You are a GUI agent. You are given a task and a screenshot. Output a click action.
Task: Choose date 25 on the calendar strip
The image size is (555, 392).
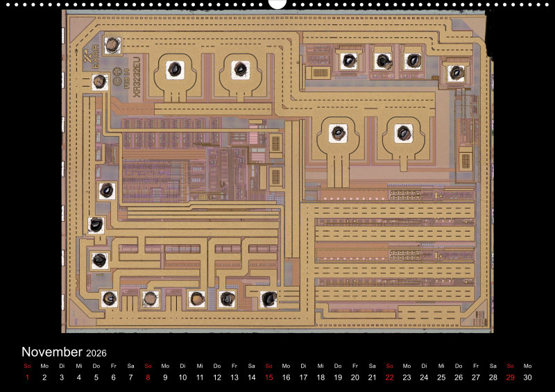(441, 377)
